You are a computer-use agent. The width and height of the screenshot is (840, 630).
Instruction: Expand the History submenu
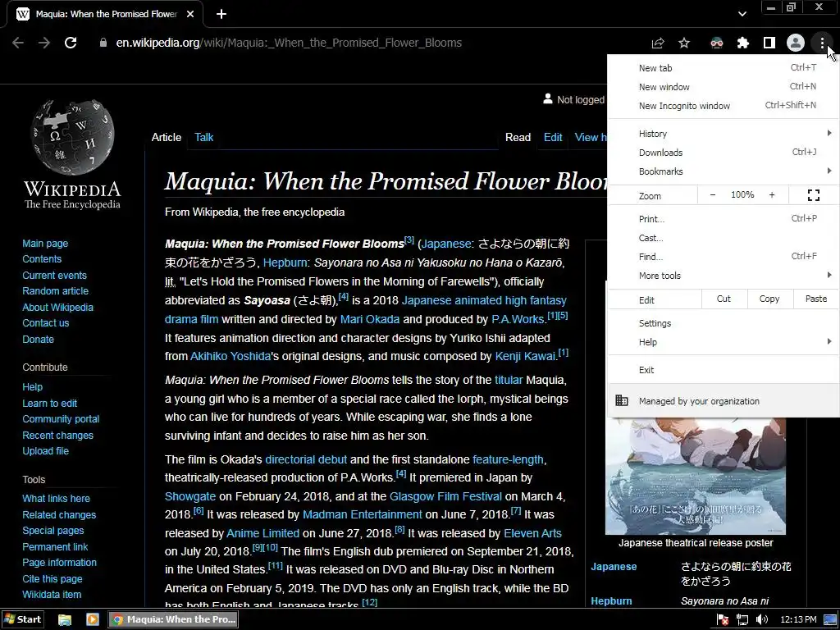tap(724, 134)
